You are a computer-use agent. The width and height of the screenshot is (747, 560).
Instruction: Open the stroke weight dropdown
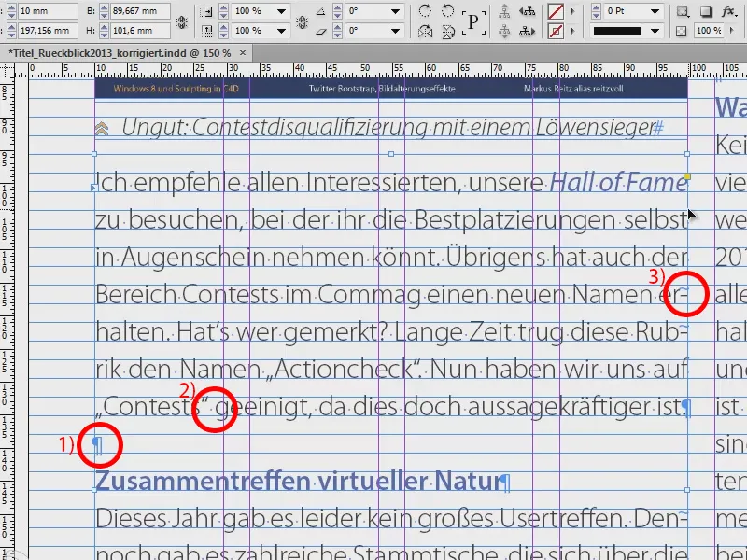(655, 11)
